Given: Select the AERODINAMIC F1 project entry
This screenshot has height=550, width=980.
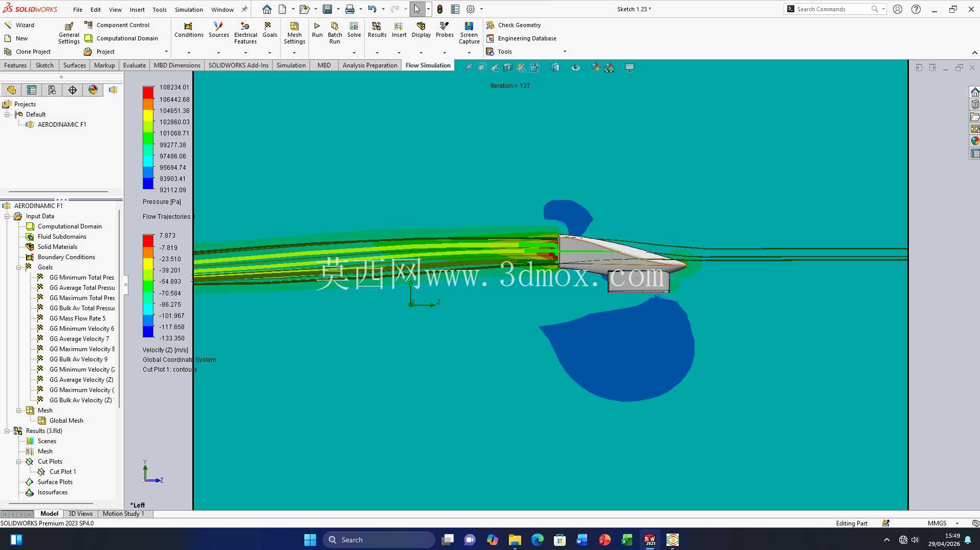Looking at the screenshot, I should [x=61, y=125].
